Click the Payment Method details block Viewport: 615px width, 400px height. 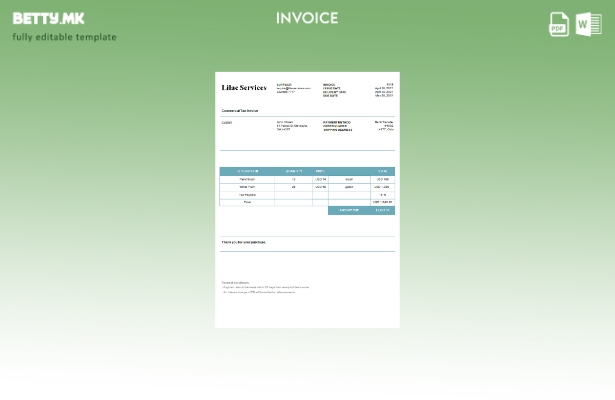[x=337, y=126]
